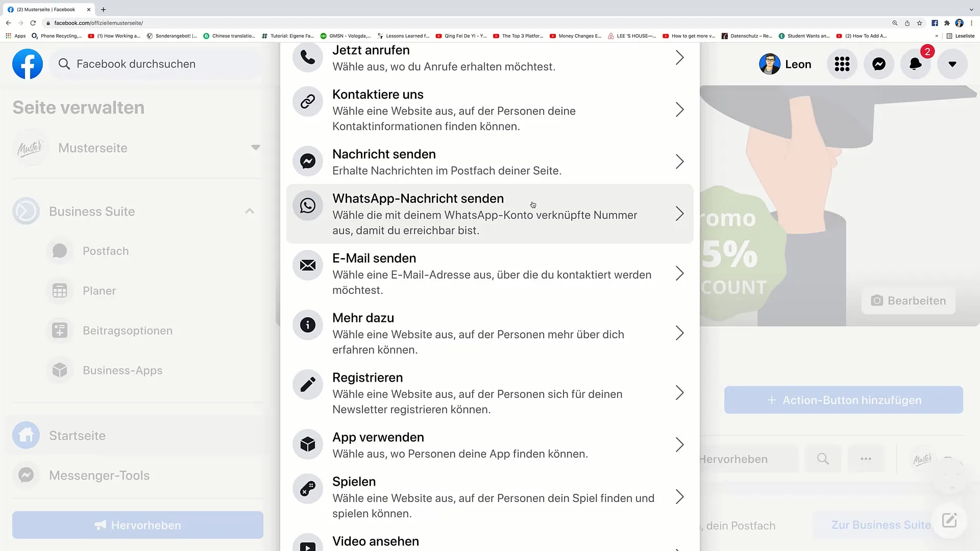Click the Business-Apps cube icon
The image size is (980, 551).
coord(60,370)
